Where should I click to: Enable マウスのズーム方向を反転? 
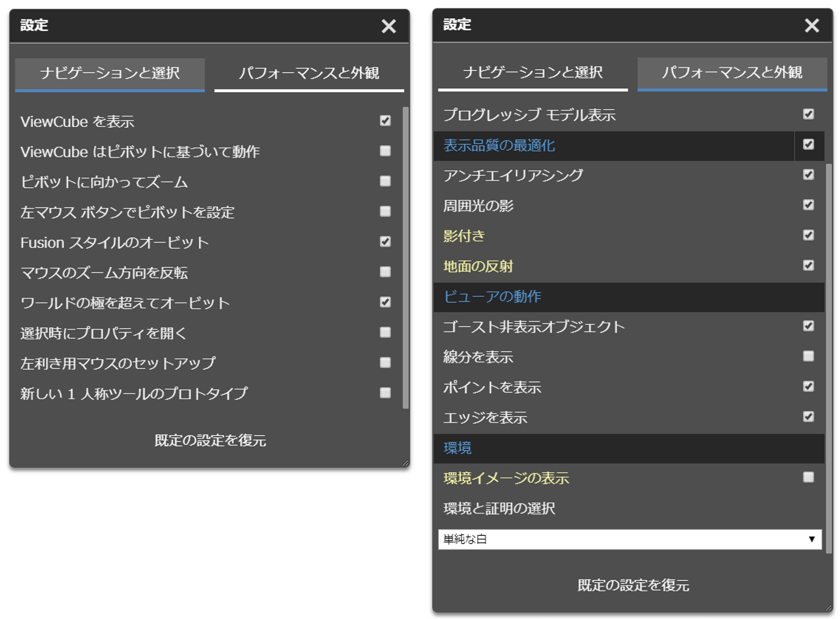pyautogui.click(x=385, y=272)
